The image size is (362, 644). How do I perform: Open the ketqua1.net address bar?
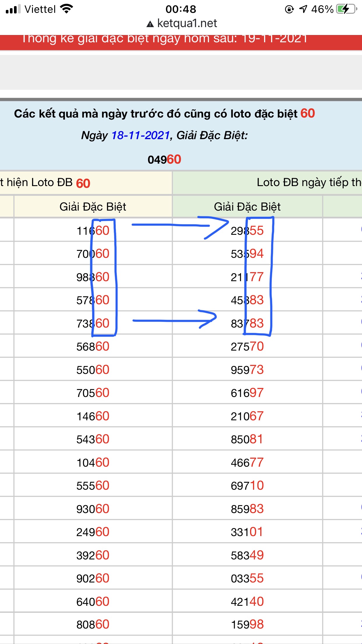(x=187, y=23)
